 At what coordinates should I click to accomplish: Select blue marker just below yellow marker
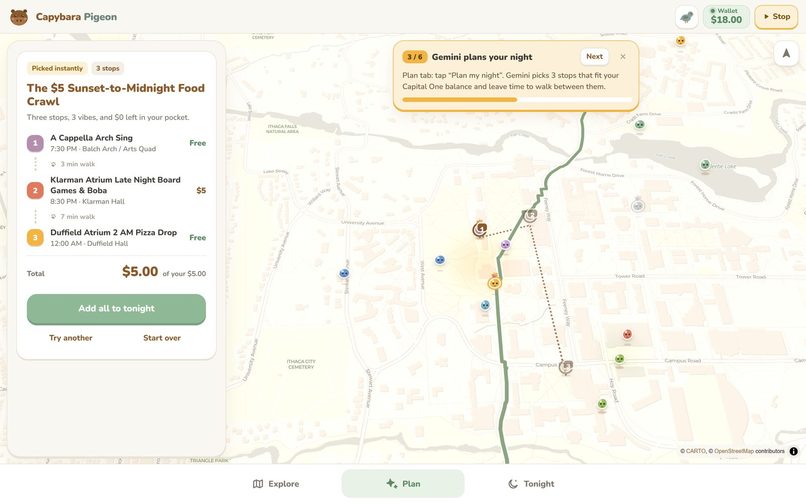pyautogui.click(x=485, y=305)
